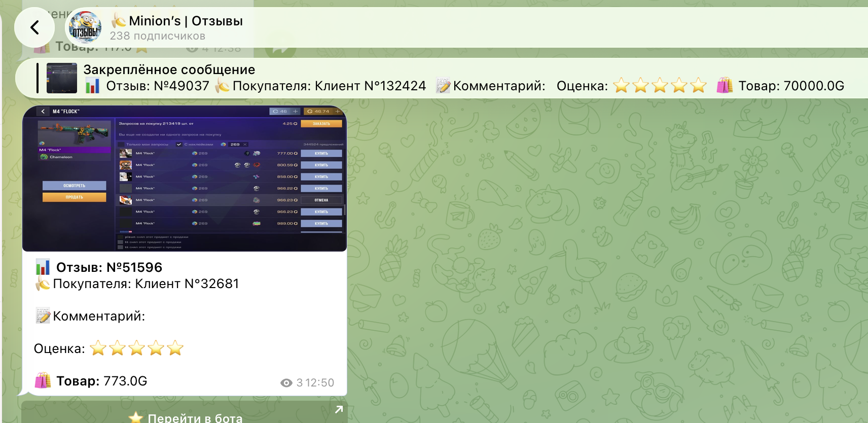Click the banana emoji before "Покупателя"
The height and width of the screenshot is (423, 868).
pyautogui.click(x=43, y=284)
